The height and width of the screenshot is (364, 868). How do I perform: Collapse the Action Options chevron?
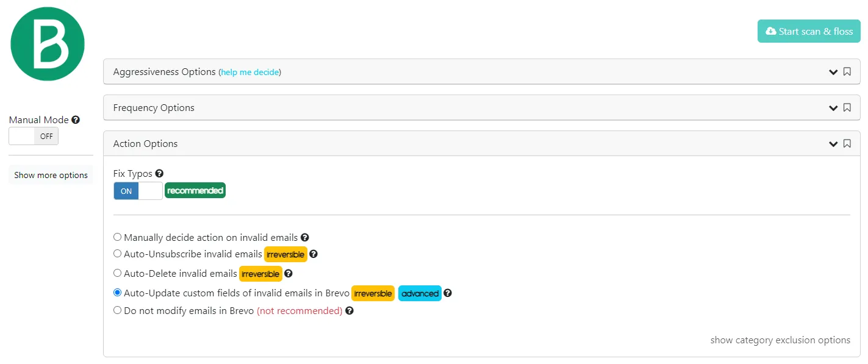click(x=833, y=144)
